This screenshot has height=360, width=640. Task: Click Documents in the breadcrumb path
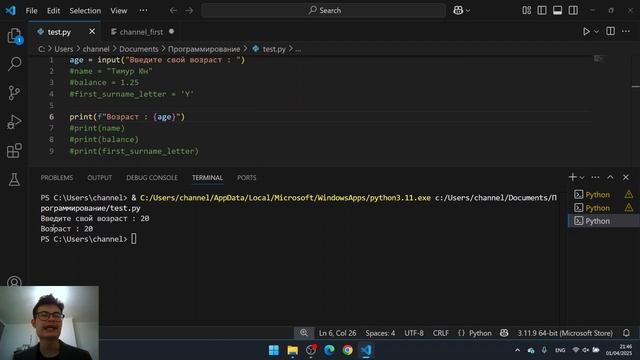coord(139,49)
